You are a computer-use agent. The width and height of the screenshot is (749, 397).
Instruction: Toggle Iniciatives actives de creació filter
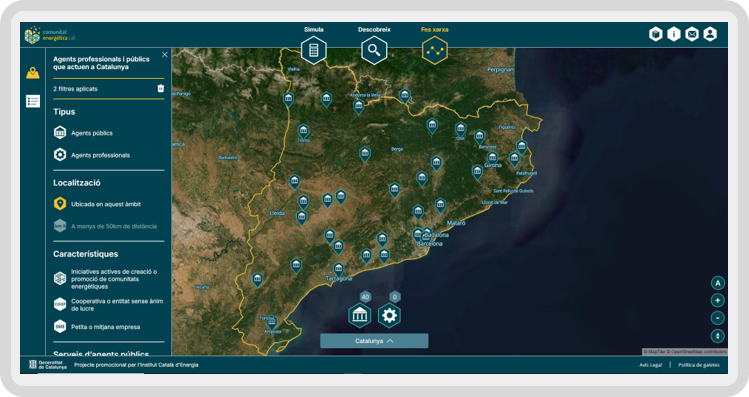108,279
